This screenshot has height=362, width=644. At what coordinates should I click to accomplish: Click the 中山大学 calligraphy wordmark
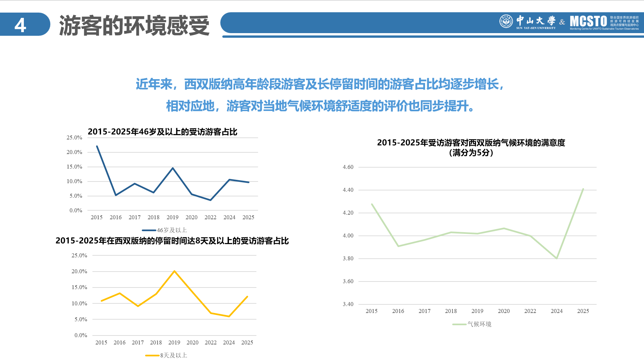(536, 21)
